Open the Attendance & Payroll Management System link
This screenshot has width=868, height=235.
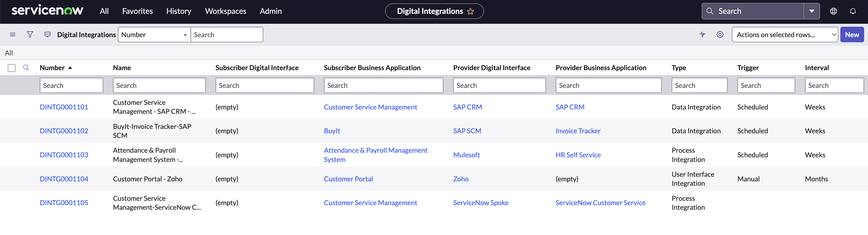tap(375, 155)
